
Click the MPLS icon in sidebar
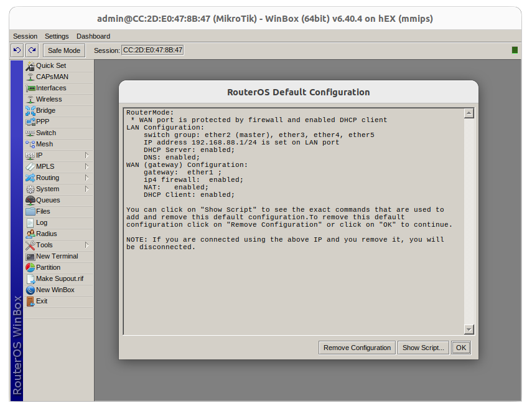(30, 167)
